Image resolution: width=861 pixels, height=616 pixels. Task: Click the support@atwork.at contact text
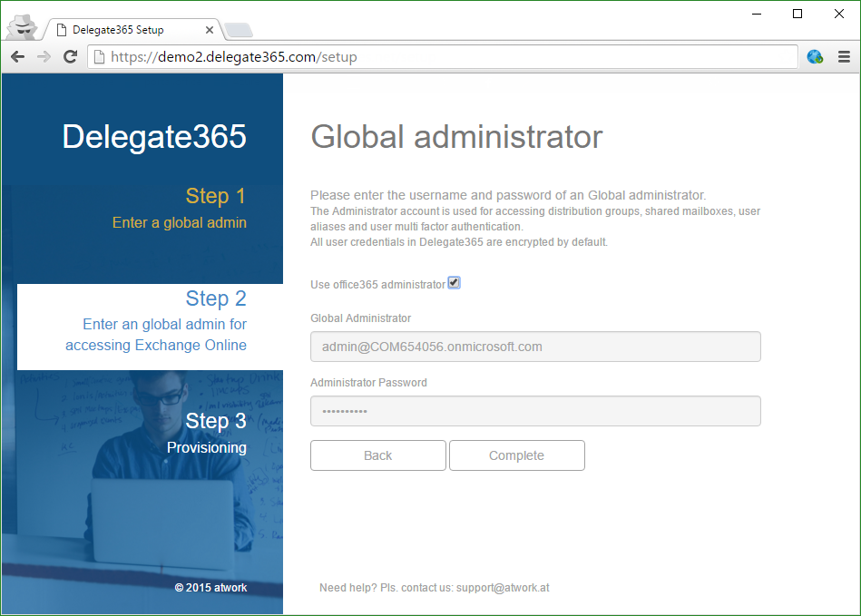coord(503,588)
